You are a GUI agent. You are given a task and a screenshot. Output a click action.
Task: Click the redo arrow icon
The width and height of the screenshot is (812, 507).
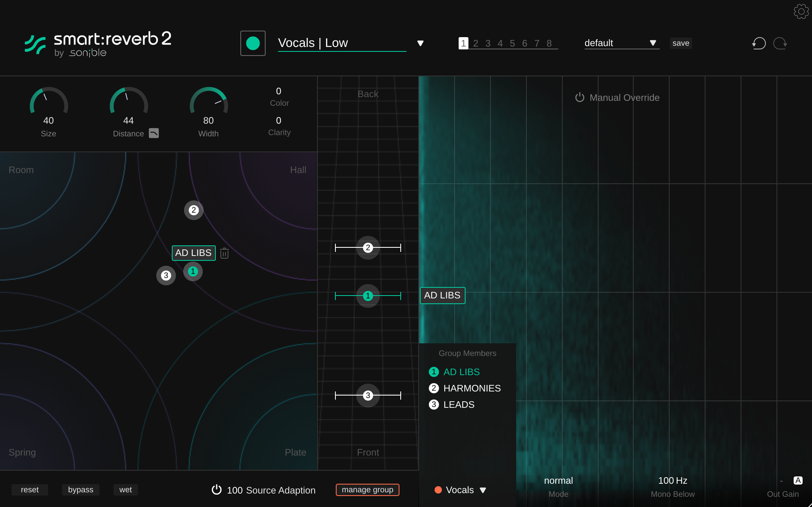click(x=780, y=43)
